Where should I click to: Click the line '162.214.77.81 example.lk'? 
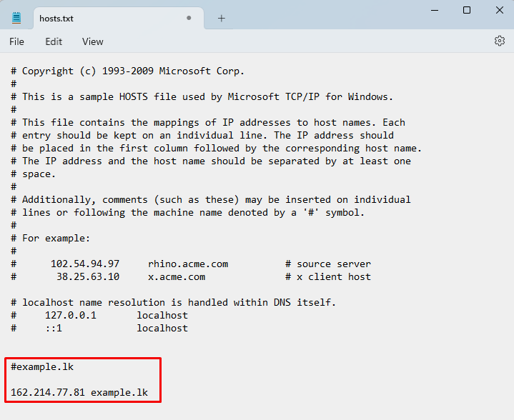[x=79, y=392]
